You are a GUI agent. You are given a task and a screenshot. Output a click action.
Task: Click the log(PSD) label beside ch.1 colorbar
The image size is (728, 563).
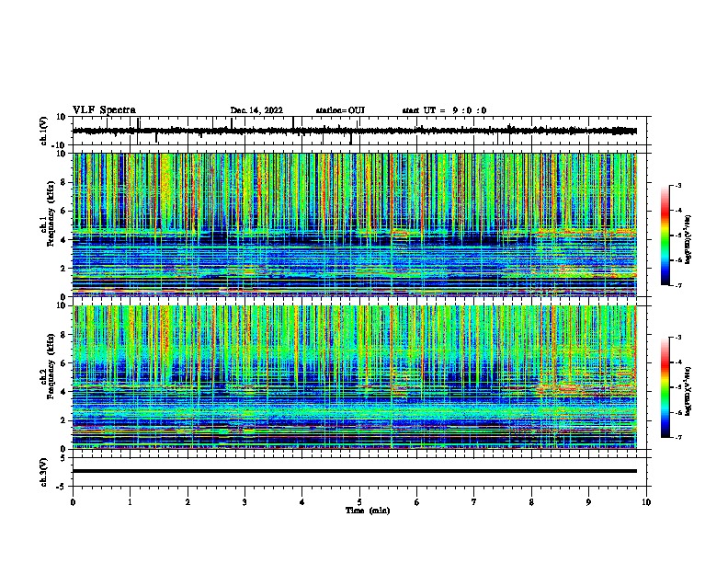pos(688,240)
